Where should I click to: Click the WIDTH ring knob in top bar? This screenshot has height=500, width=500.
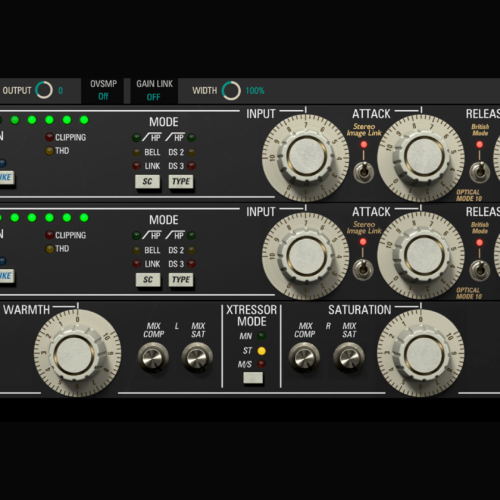[x=231, y=90]
